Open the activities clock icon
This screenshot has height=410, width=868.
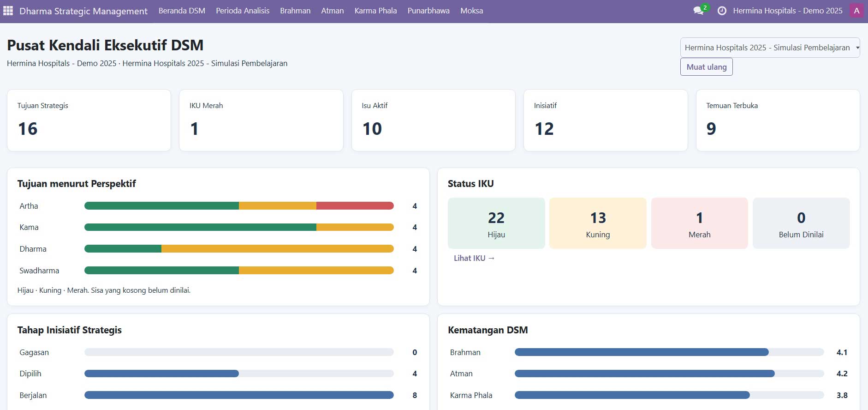point(722,11)
